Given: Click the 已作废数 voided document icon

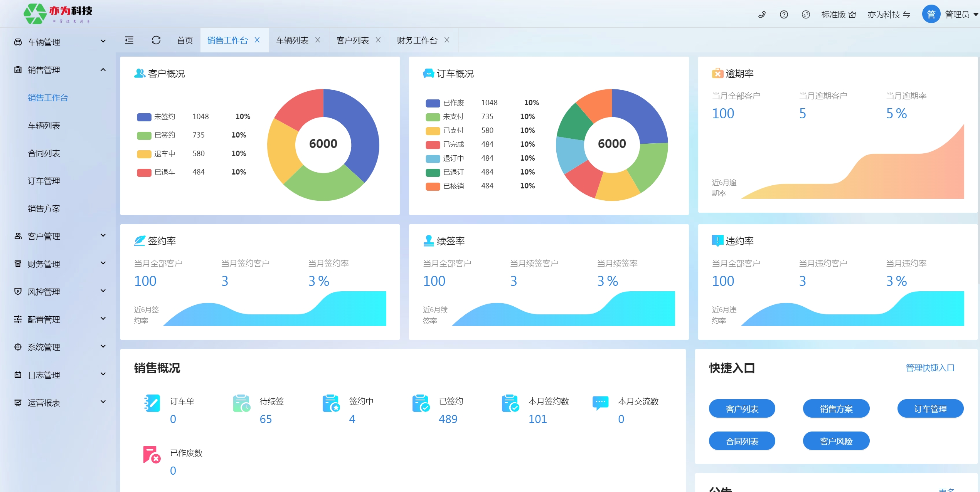Looking at the screenshot, I should pos(152,455).
